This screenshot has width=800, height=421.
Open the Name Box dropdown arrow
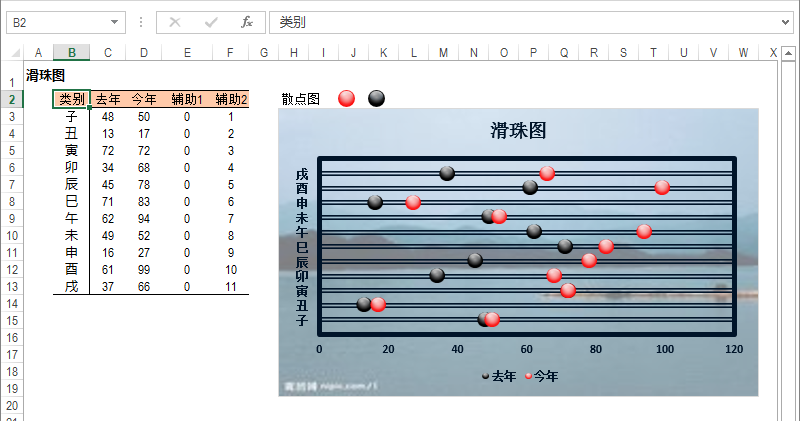(114, 22)
